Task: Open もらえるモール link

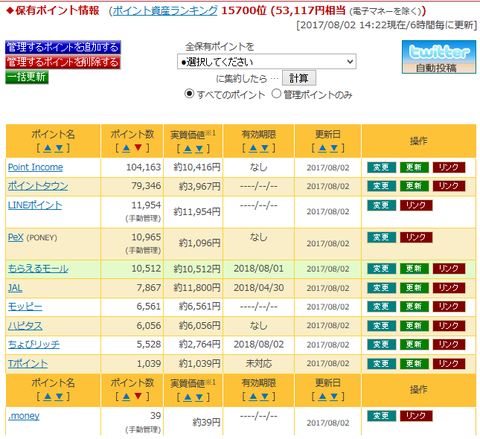Action: point(38,269)
